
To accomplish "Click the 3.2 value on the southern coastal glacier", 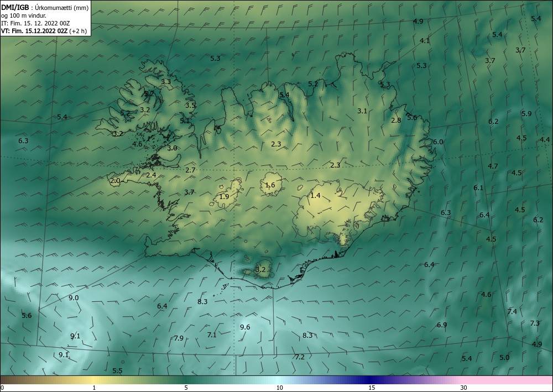I will [260, 270].
